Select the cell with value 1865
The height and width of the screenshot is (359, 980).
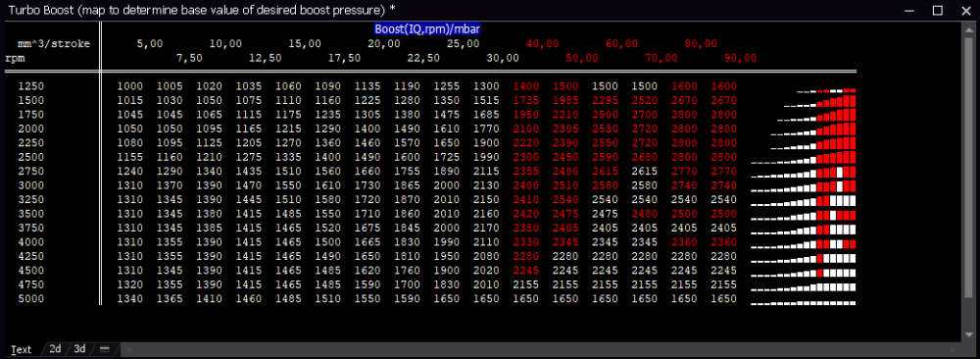click(x=407, y=185)
